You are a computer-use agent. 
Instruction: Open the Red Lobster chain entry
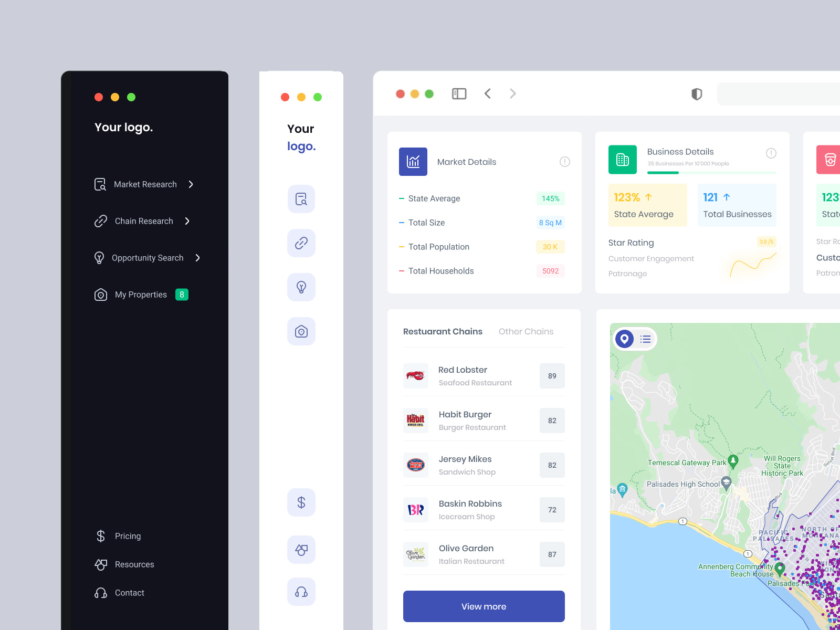(472, 376)
